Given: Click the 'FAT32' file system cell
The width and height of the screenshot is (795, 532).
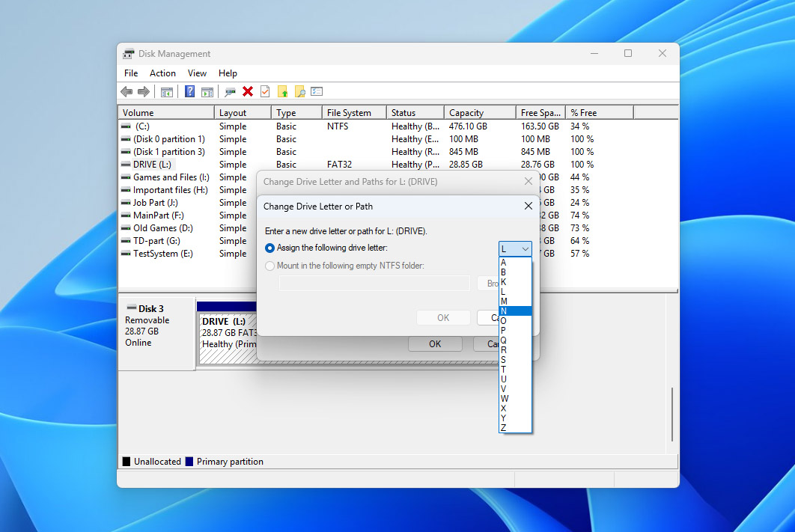Looking at the screenshot, I should [339, 164].
